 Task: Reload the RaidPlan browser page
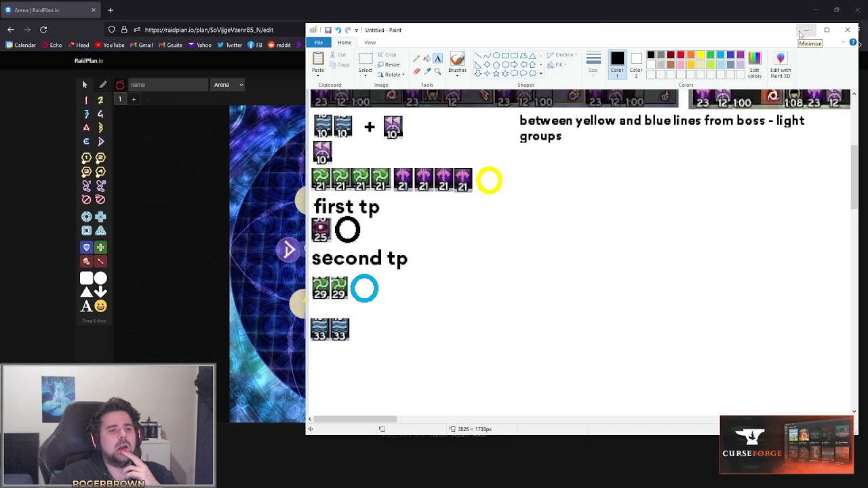click(x=43, y=30)
